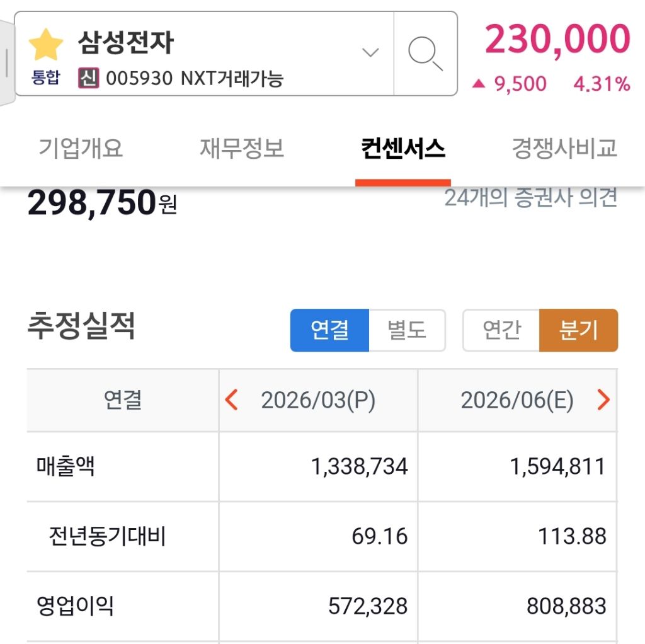The image size is (645, 644).
Task: Select 분기 quarterly view
Action: click(578, 330)
